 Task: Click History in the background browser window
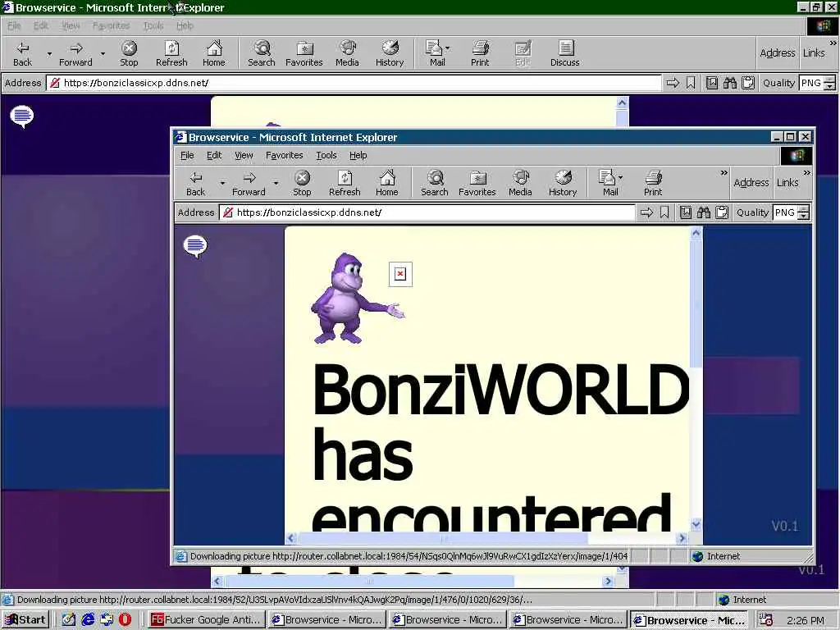tap(390, 53)
